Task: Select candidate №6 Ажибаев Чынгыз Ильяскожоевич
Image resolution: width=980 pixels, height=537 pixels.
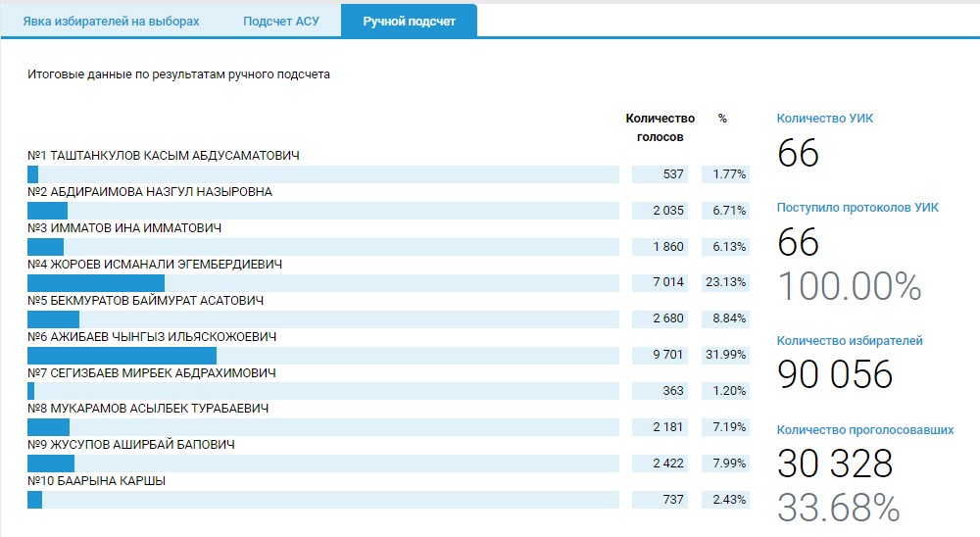Action: [152, 337]
